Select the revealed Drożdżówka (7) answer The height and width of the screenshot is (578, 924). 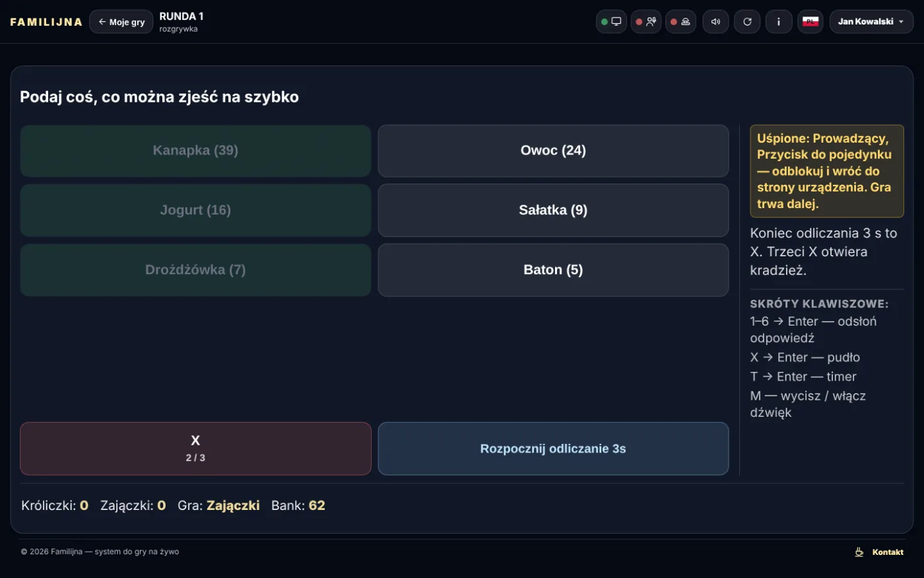point(195,270)
